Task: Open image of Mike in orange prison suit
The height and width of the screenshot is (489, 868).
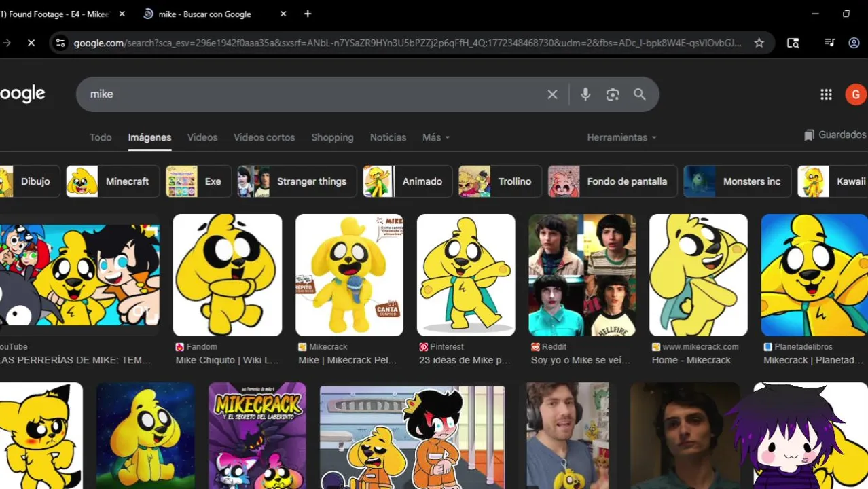Action: 412,437
